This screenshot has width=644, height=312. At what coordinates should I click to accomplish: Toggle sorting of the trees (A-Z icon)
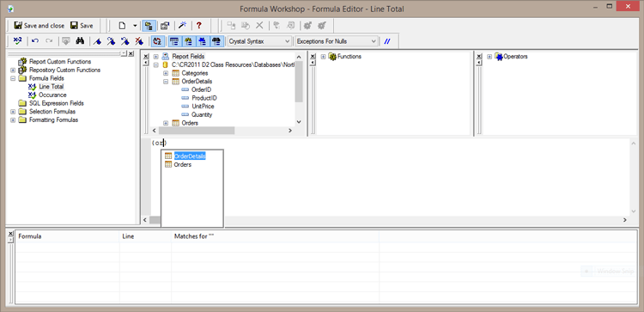click(156, 41)
